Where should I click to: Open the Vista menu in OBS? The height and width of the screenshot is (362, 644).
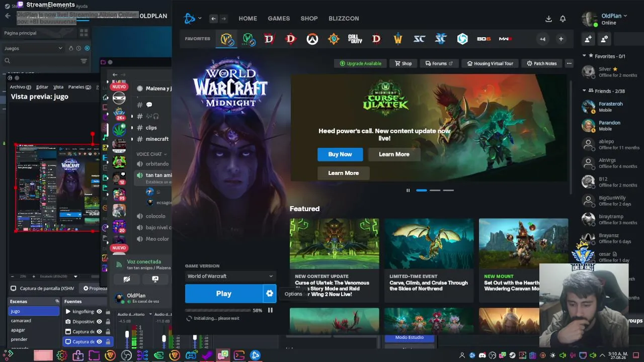[x=58, y=87]
